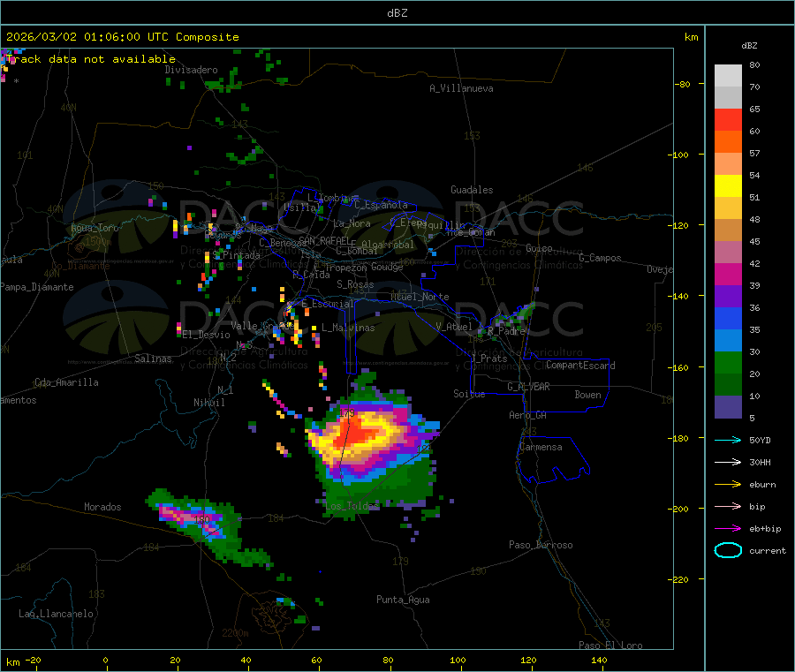
Task: Click the '100' km tick on bottom axis
Action: [458, 660]
